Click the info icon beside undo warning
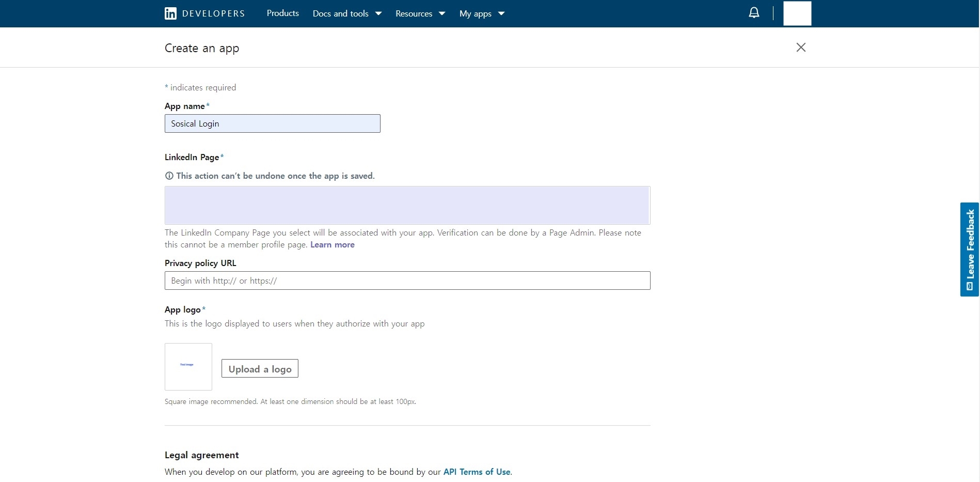This screenshot has width=980, height=482. click(x=169, y=176)
